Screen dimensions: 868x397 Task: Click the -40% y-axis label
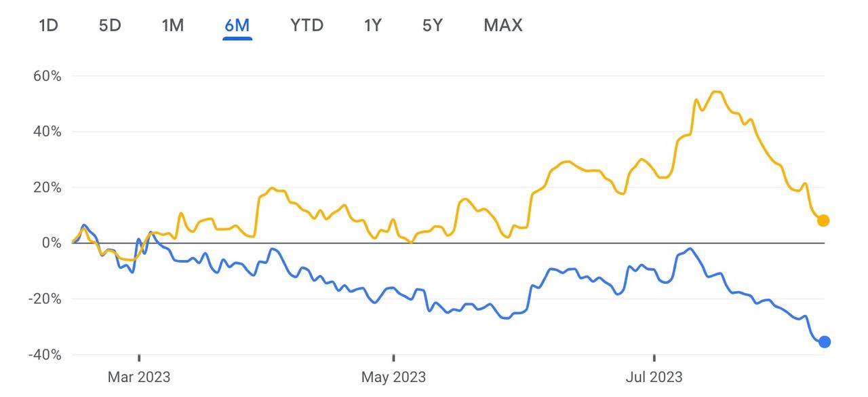[x=44, y=354]
